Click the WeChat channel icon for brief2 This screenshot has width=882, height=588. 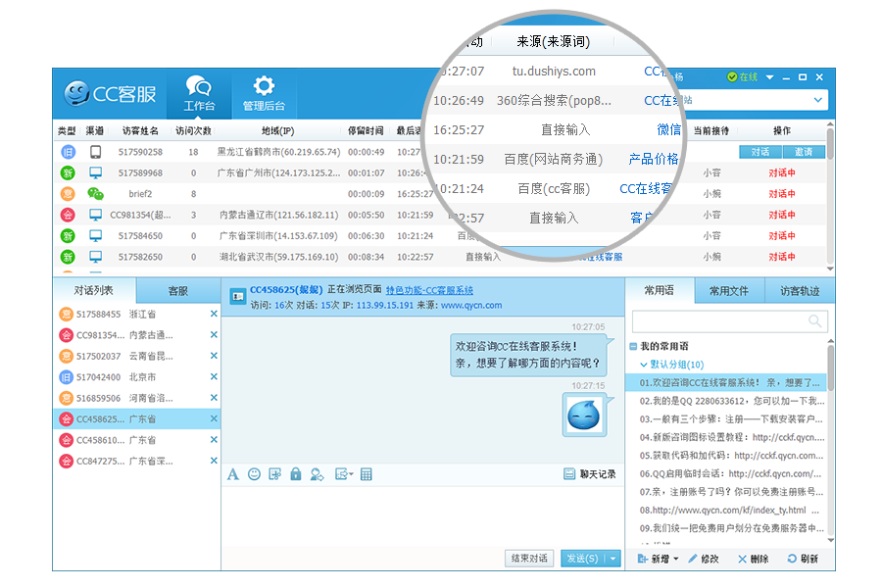96,194
